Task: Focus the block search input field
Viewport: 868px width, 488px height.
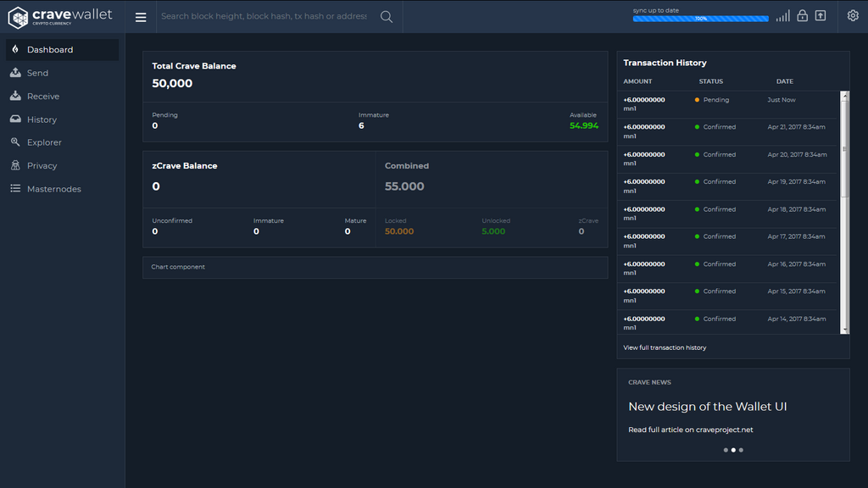Action: click(264, 17)
